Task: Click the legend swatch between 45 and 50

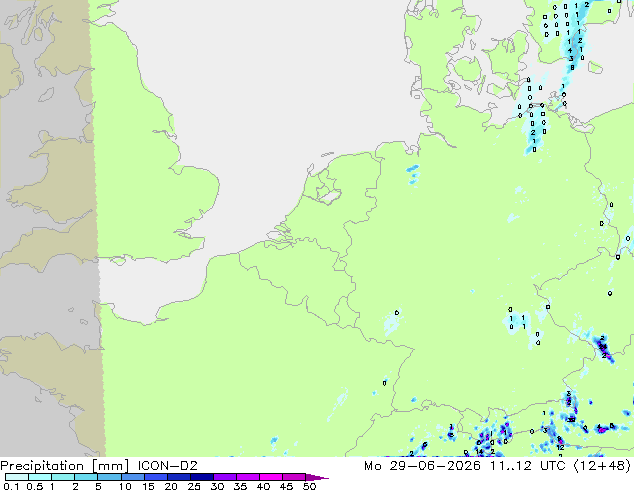Action: [x=294, y=477]
